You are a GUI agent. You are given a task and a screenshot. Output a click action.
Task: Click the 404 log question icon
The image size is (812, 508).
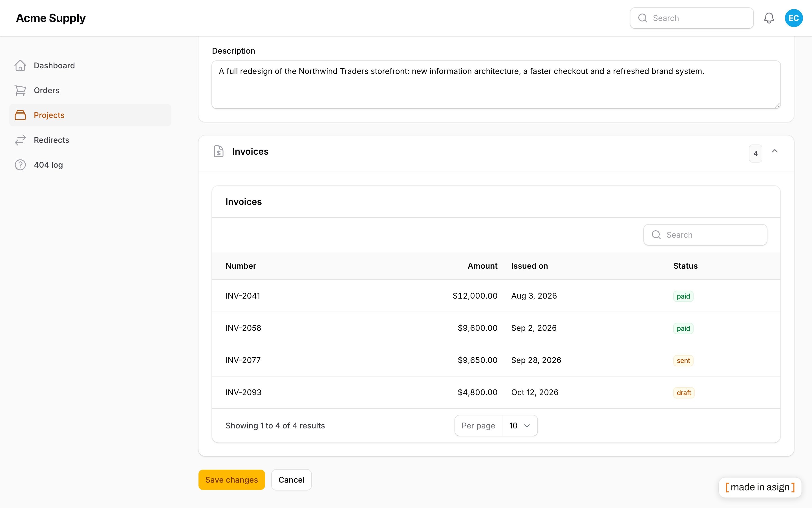point(20,165)
